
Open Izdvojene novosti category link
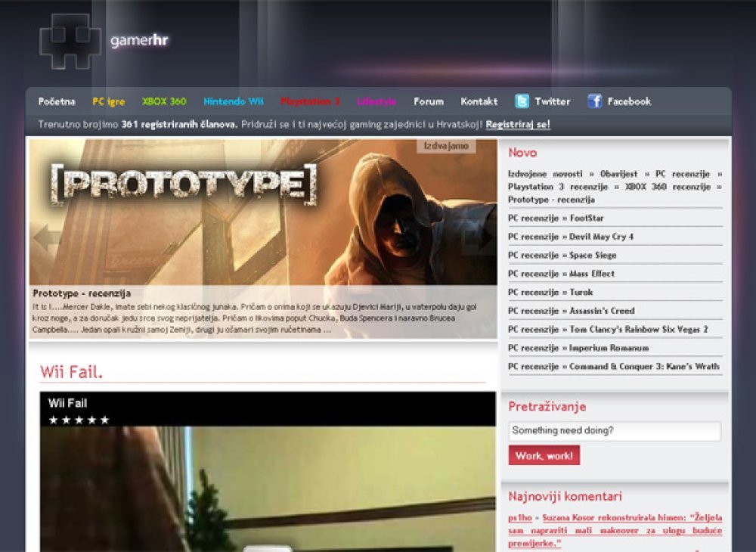[x=545, y=174]
